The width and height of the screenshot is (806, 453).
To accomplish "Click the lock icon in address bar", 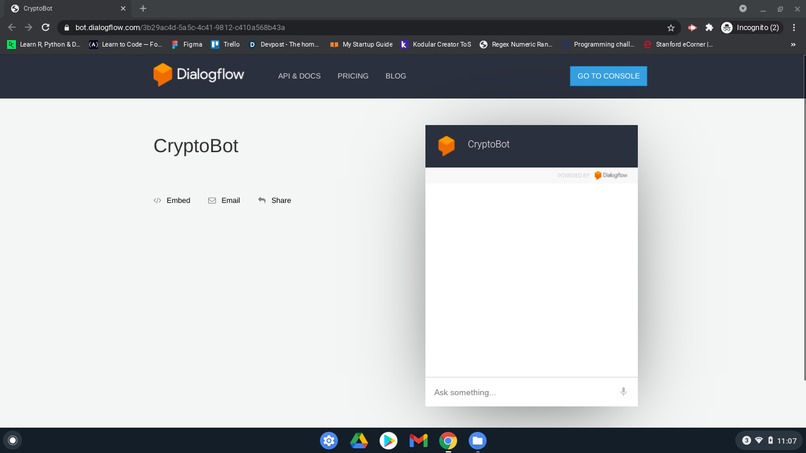I will click(x=66, y=28).
